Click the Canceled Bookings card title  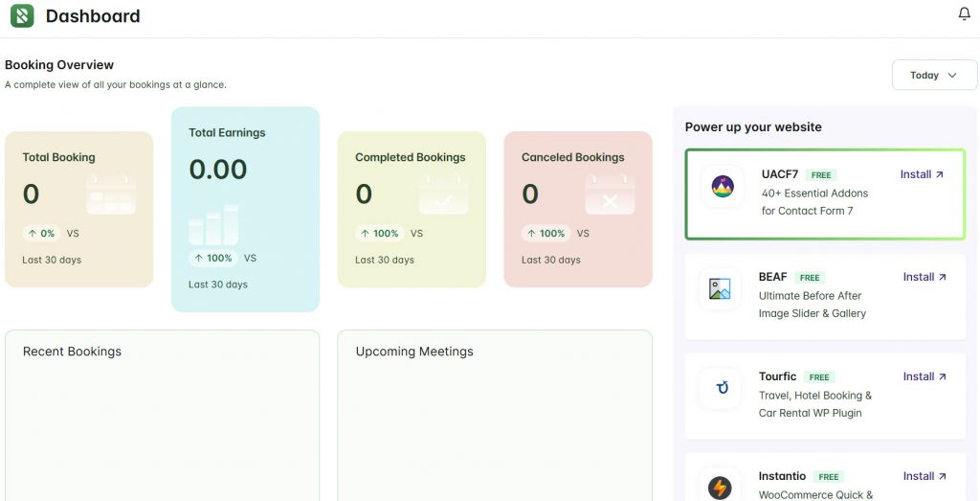[x=573, y=157]
